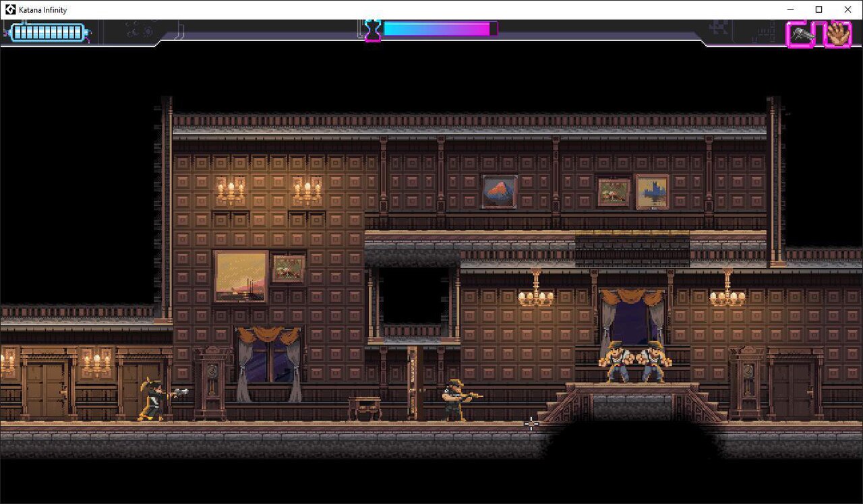Minimize the Katana Infinity window
Image resolution: width=863 pixels, height=504 pixels.
(x=790, y=9)
